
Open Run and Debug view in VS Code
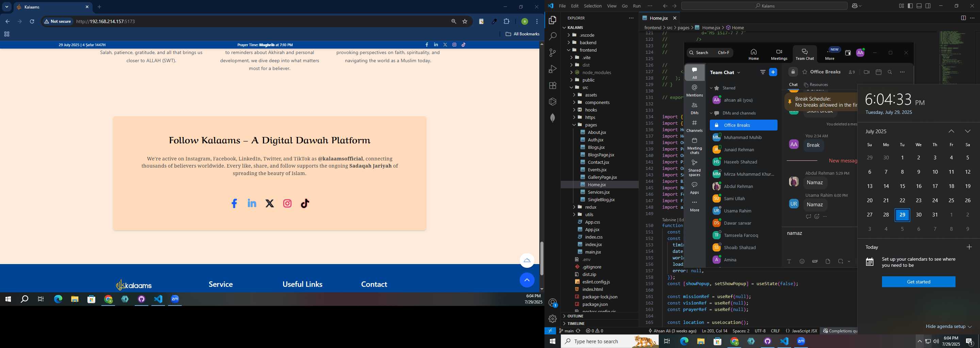click(x=552, y=69)
